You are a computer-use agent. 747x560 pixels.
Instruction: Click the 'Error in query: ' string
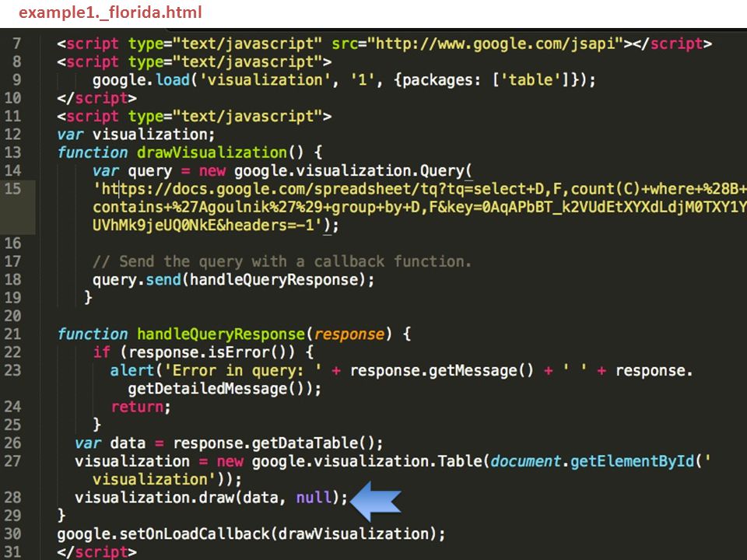243,370
